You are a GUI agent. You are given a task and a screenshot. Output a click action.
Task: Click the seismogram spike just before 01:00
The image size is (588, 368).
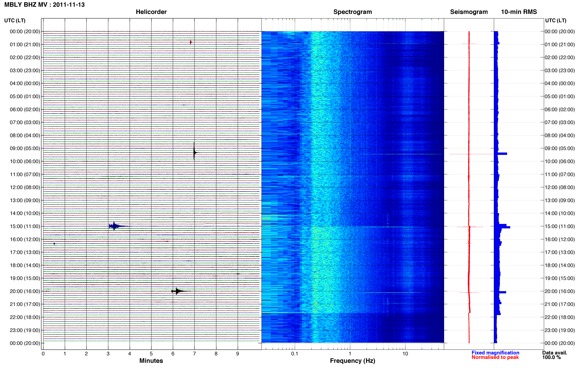469,44
